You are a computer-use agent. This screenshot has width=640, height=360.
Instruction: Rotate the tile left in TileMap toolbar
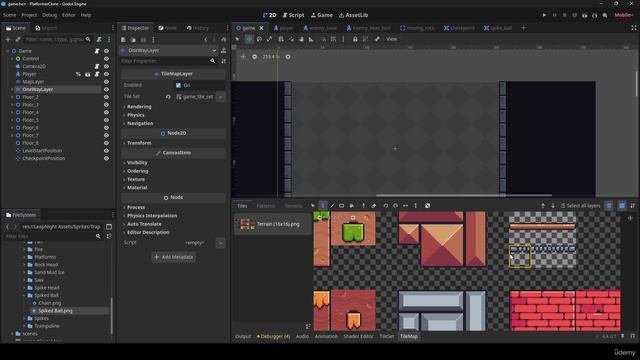[386, 206]
